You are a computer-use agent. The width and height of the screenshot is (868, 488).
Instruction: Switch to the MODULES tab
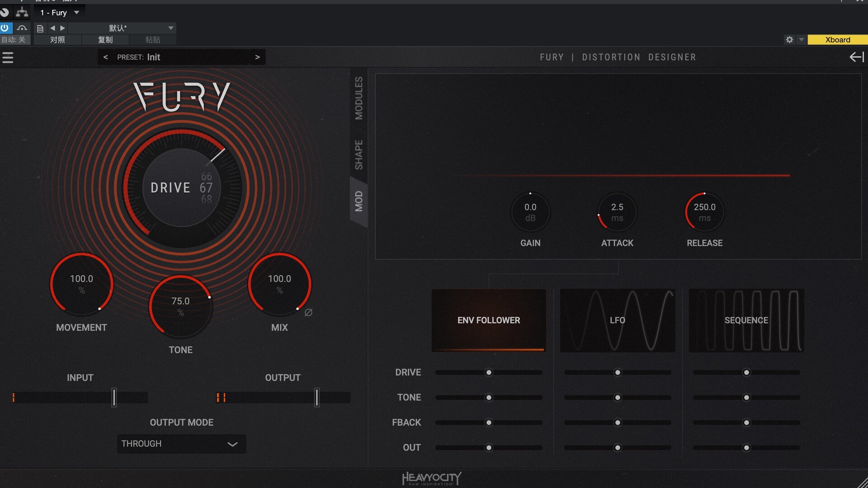click(x=359, y=98)
